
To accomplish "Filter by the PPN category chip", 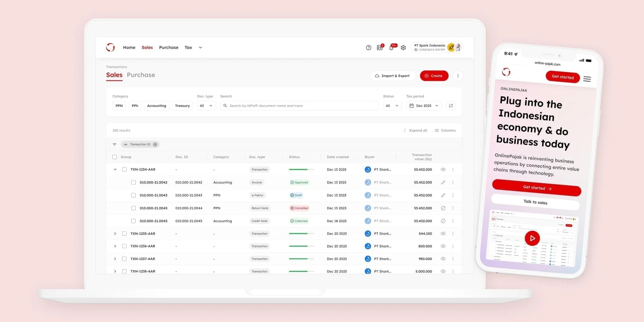I will point(119,106).
